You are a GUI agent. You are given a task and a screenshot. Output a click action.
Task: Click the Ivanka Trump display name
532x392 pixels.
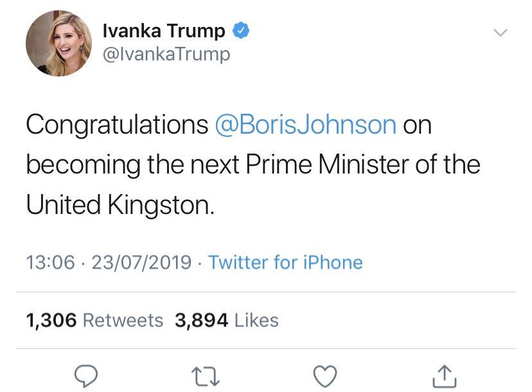(x=164, y=30)
